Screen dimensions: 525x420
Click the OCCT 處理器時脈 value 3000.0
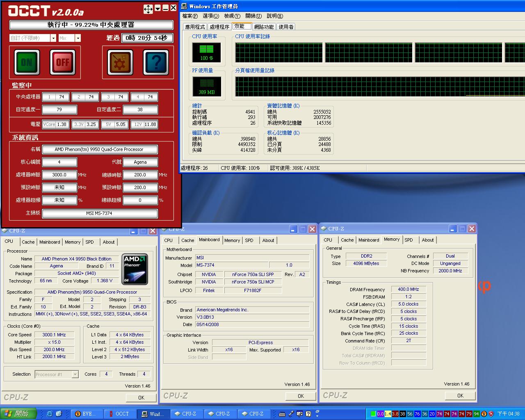click(59, 175)
